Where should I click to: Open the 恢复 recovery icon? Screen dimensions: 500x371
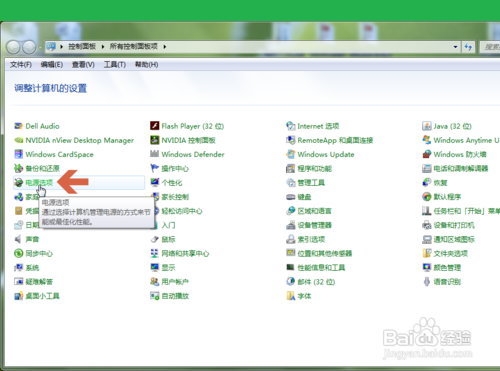pos(427,183)
